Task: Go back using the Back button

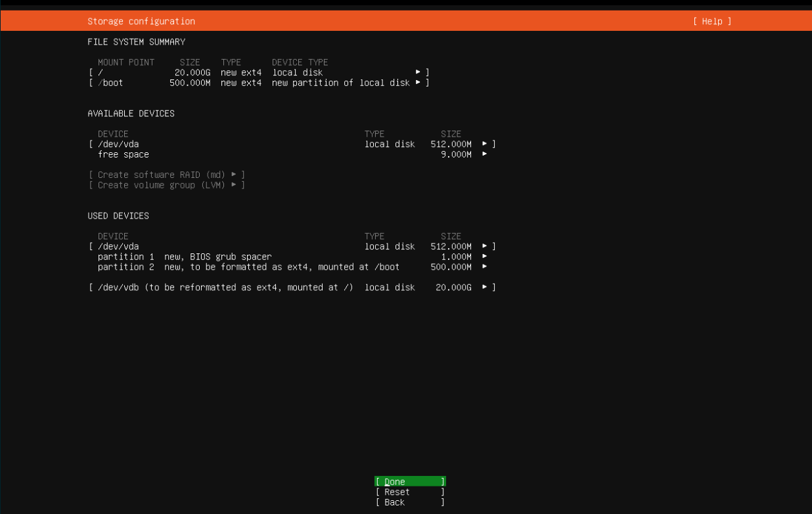Action: [x=410, y=502]
